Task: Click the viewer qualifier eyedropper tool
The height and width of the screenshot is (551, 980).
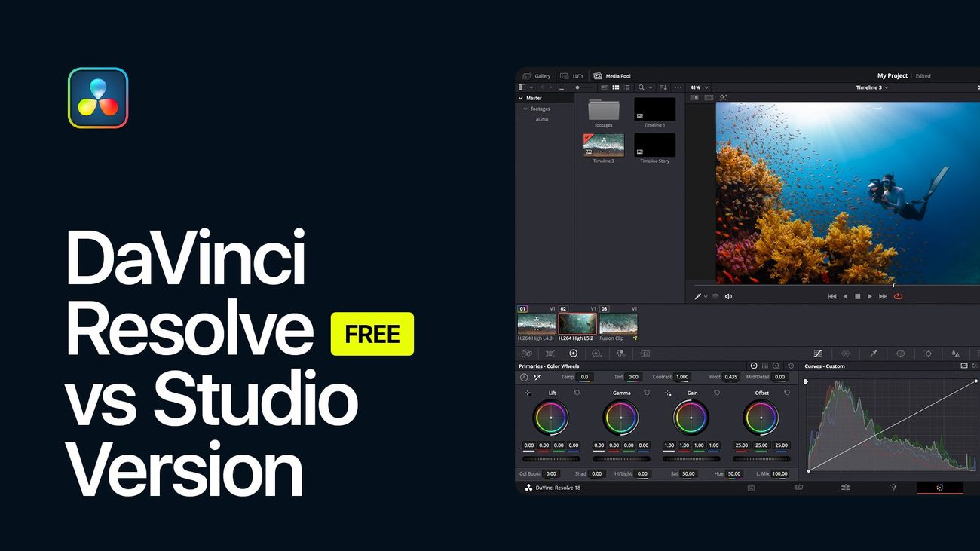Action: point(698,296)
